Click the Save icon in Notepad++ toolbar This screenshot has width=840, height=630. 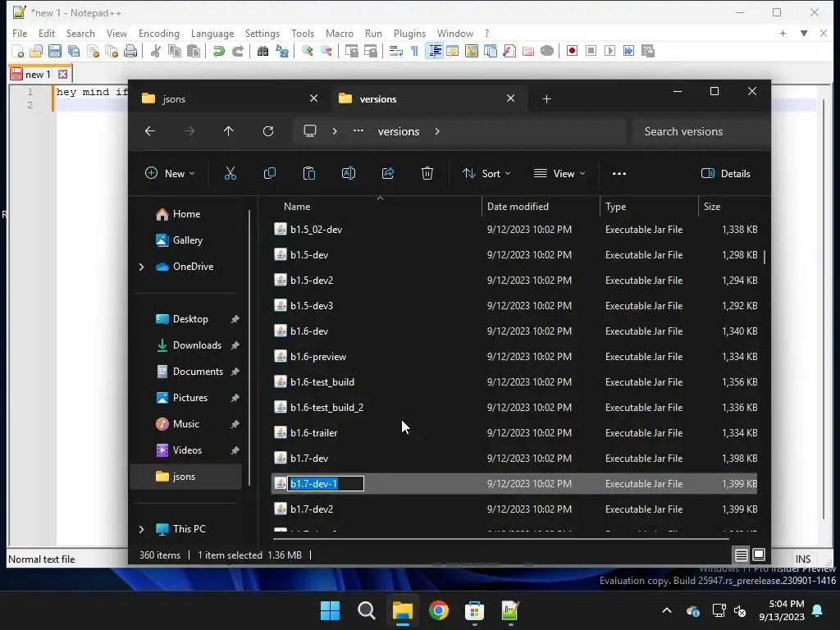[55, 52]
